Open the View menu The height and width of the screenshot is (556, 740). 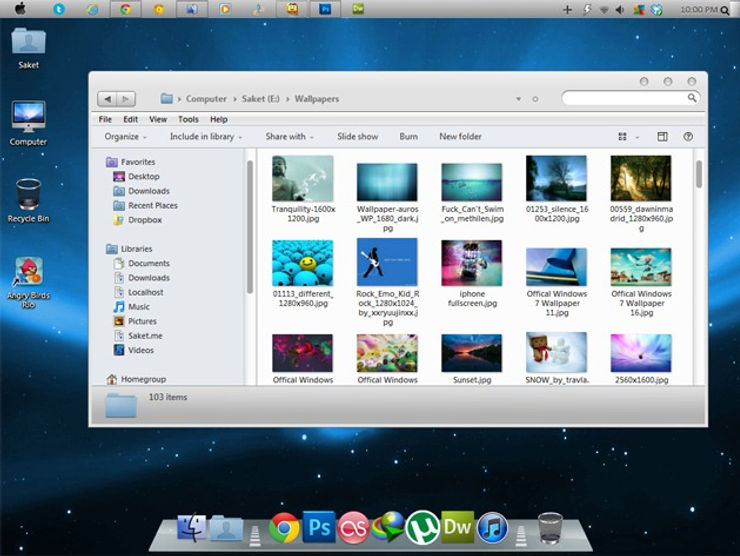click(158, 119)
